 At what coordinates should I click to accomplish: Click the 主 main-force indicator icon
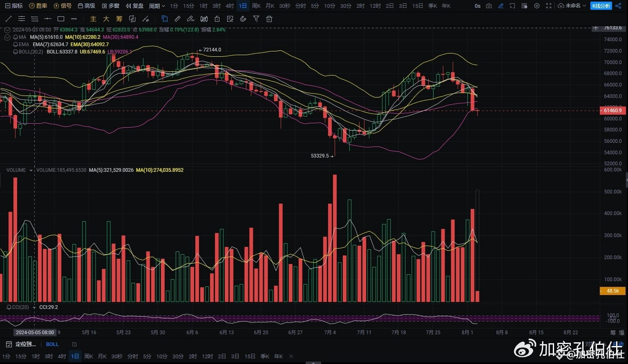(93, 19)
